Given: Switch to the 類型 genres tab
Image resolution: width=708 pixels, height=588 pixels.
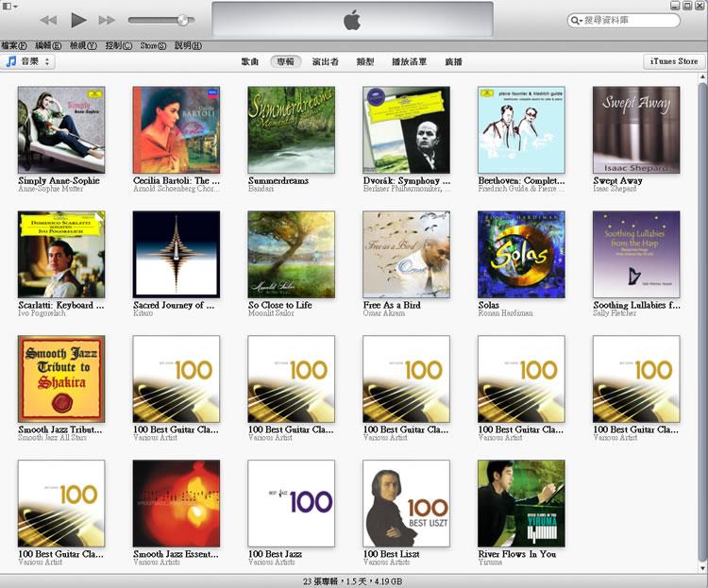Looking at the screenshot, I should point(364,62).
